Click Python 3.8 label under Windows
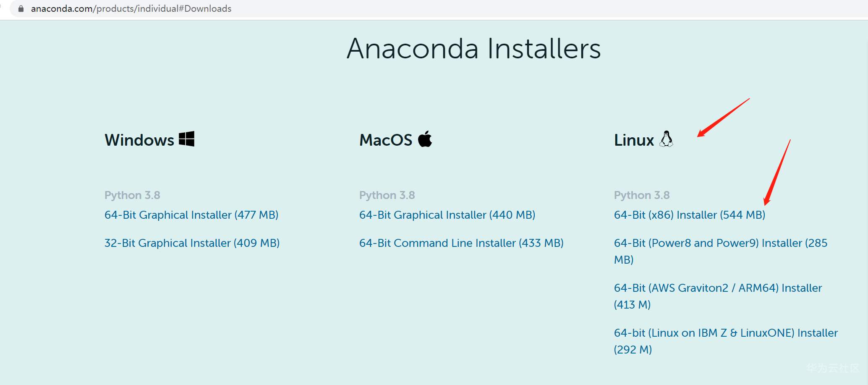This screenshot has height=385, width=868. [x=132, y=195]
